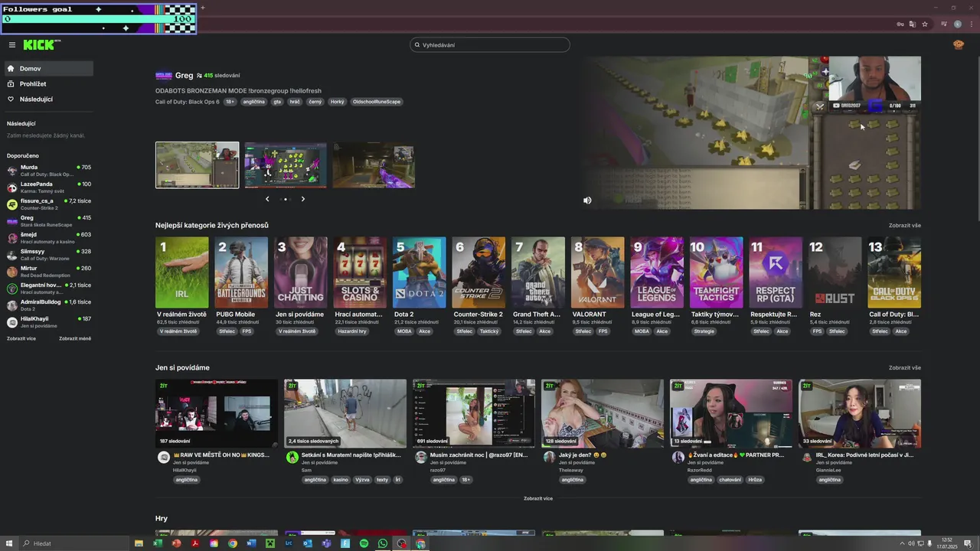
Task: Open a new browser tab
Action: click(x=202, y=8)
